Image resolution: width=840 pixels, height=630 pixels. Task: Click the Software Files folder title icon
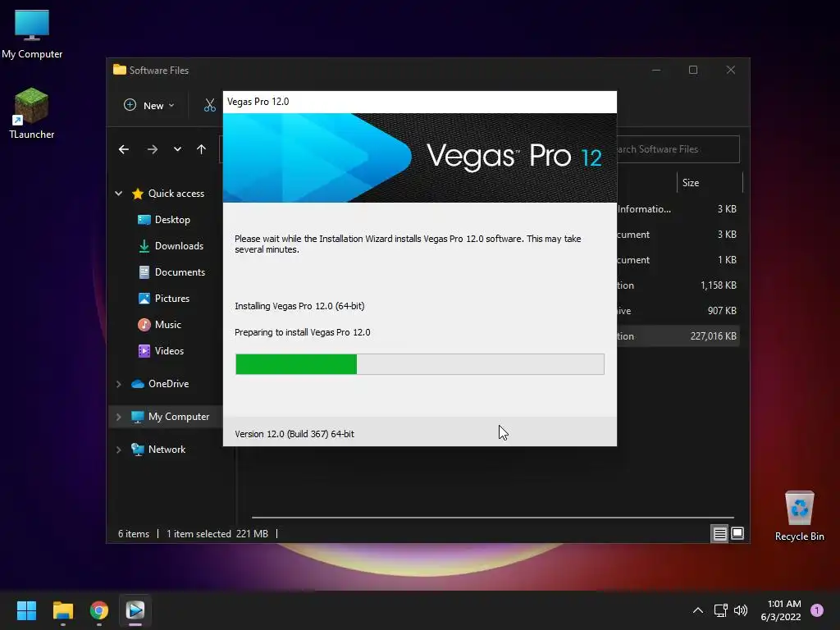(120, 70)
